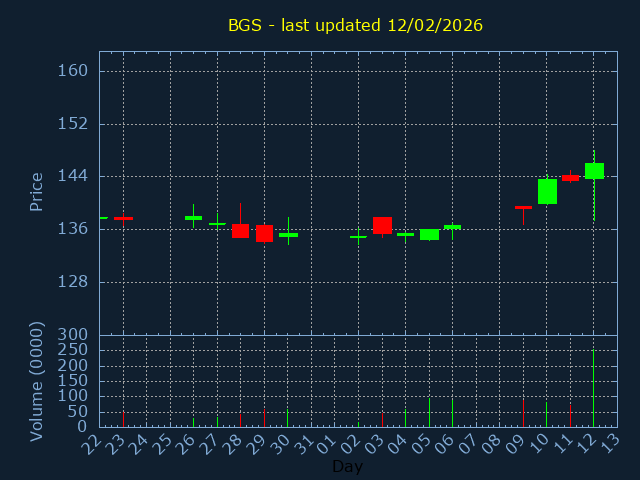Click the 'Volume (0000)' axis label
The height and width of the screenshot is (480, 640).
(37, 381)
